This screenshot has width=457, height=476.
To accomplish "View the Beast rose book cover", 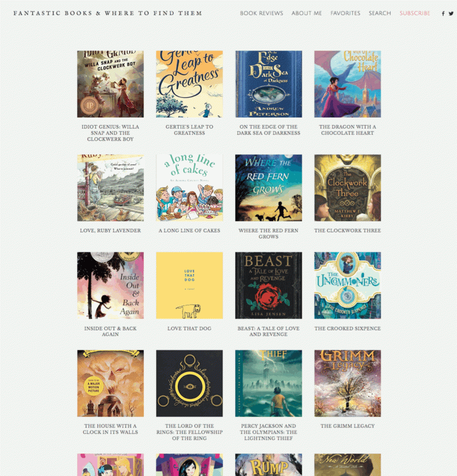I will (x=268, y=285).
